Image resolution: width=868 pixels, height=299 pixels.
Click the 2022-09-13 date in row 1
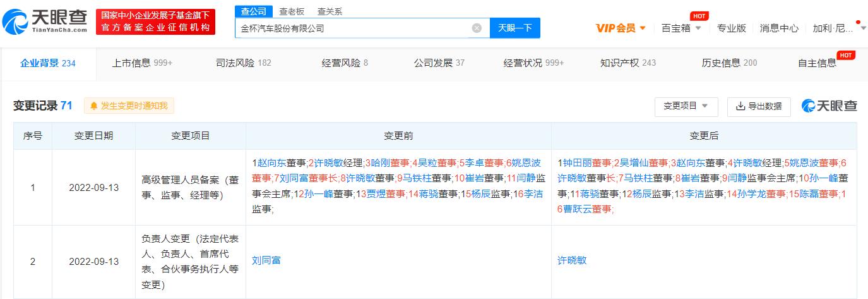coord(93,188)
